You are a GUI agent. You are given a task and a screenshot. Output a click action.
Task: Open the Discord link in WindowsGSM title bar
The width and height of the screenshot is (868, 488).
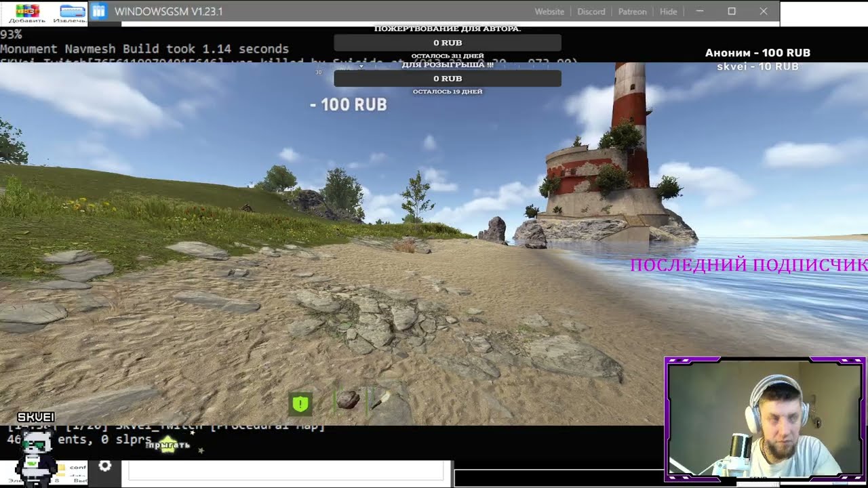(591, 12)
